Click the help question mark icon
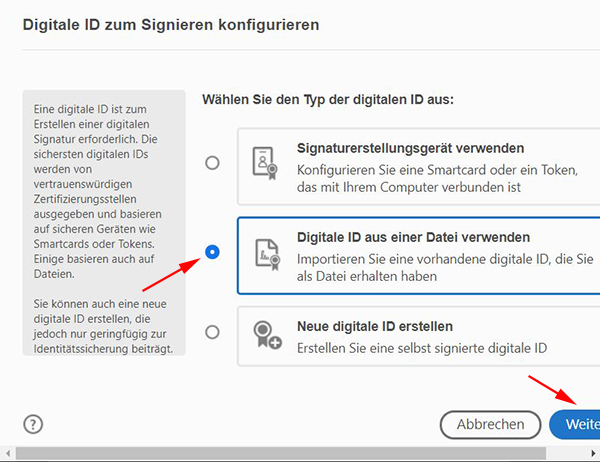 point(32,423)
